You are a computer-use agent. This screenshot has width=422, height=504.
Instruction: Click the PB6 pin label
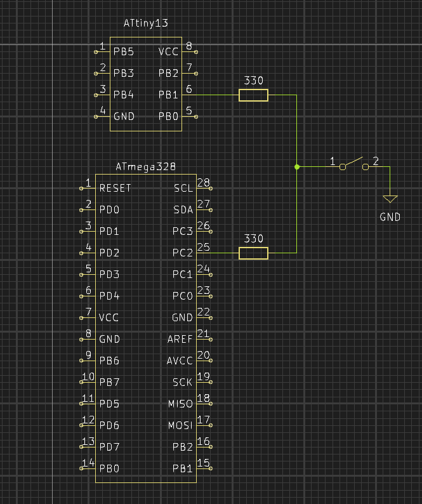pos(109,361)
